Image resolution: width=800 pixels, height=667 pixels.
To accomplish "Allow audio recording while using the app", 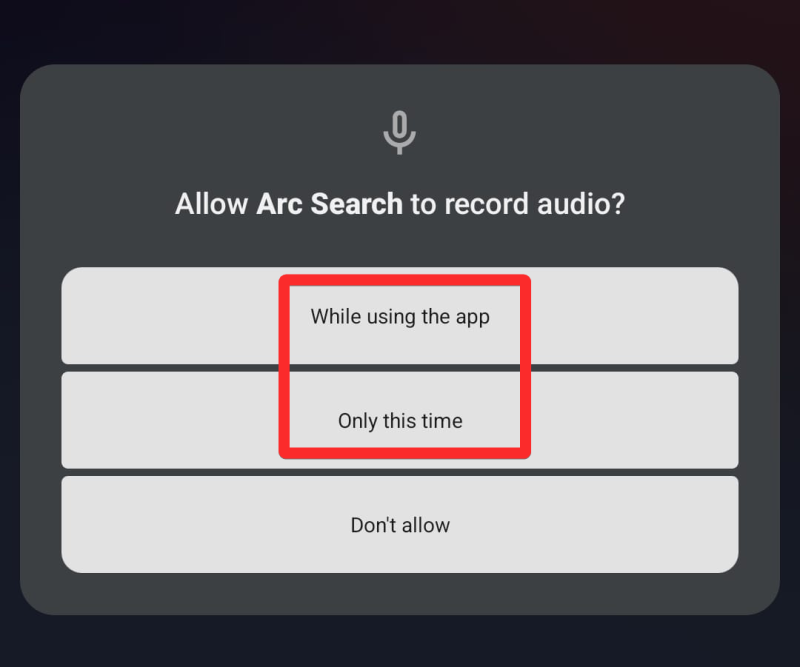I will 399,316.
